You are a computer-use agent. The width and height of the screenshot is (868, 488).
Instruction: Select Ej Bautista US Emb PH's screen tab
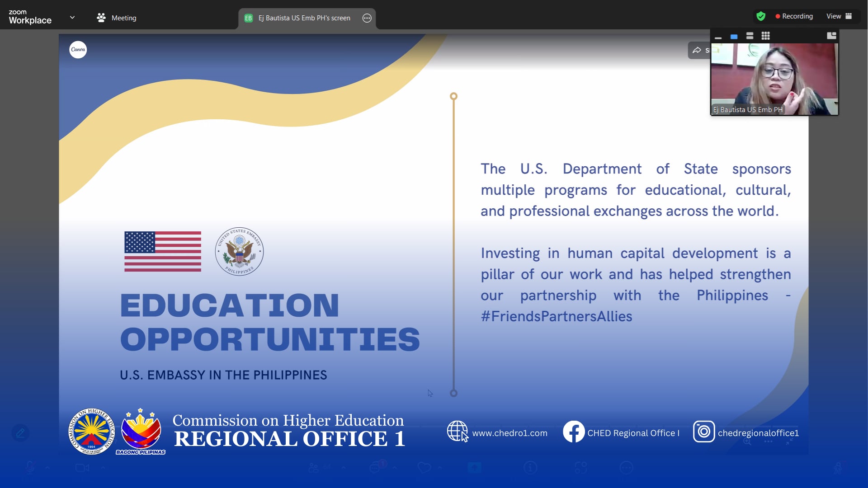307,18
